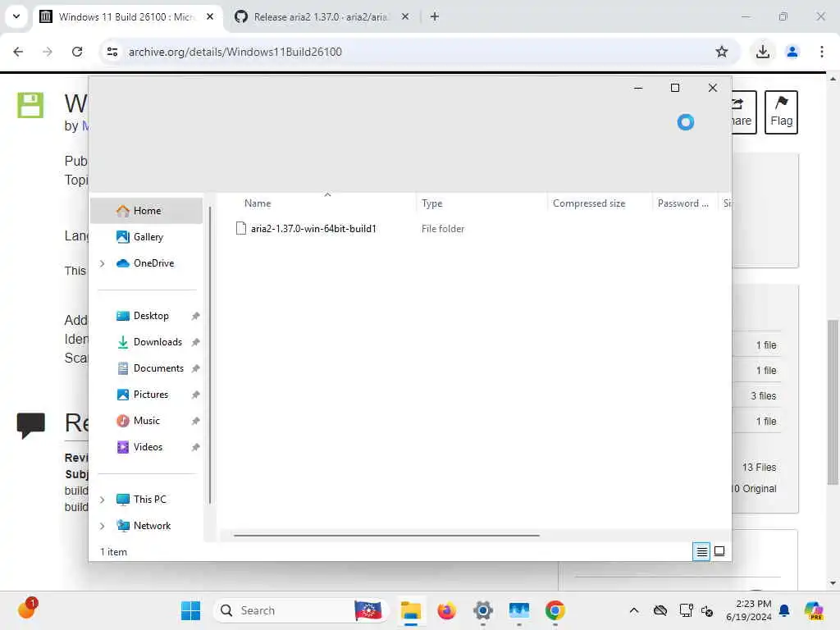Click the taskbar Search box

pyautogui.click(x=301, y=610)
